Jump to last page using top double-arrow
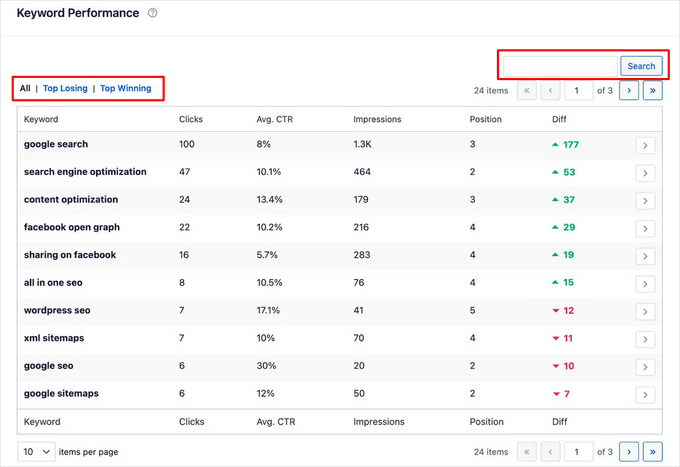Viewport: 680px width, 467px height. tap(652, 90)
